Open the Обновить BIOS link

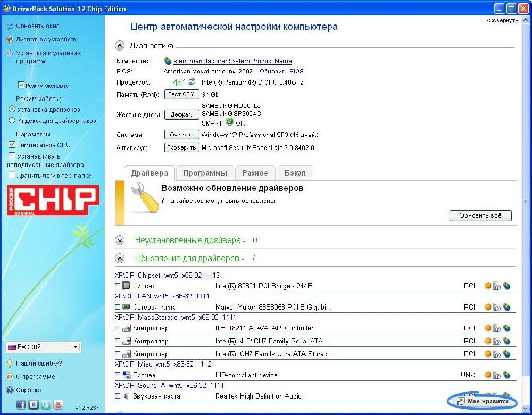[281, 71]
